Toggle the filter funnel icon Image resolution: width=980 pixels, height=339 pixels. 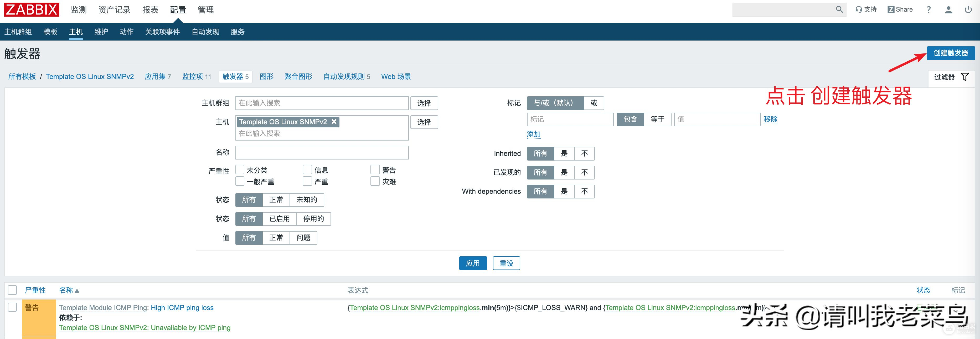(965, 77)
